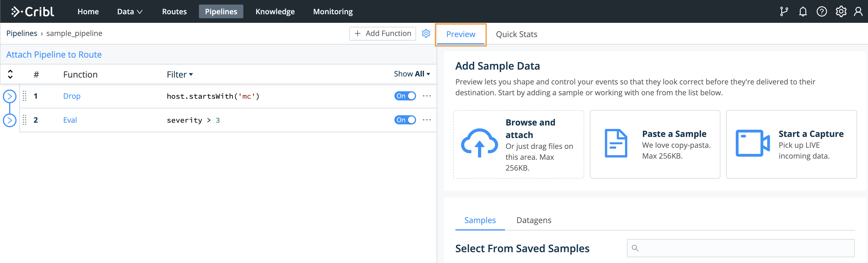
Task: Open the Data dropdown menu
Action: click(x=130, y=11)
